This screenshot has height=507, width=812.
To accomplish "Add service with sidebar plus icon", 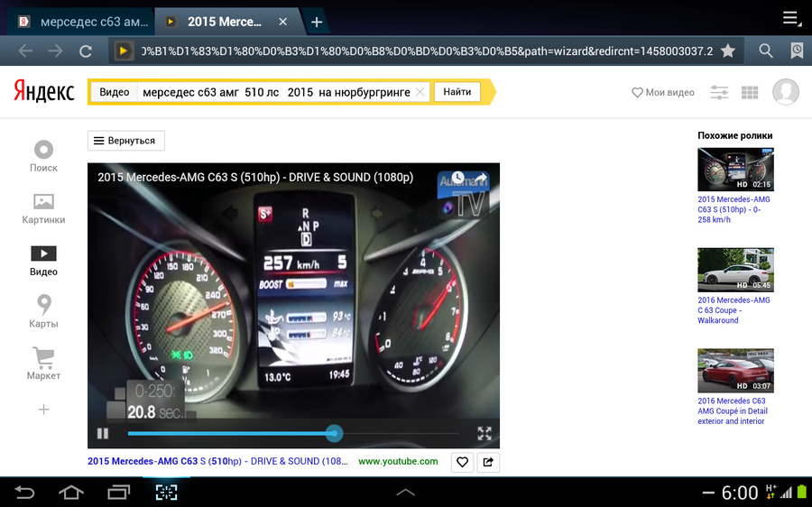I will pyautogui.click(x=43, y=410).
